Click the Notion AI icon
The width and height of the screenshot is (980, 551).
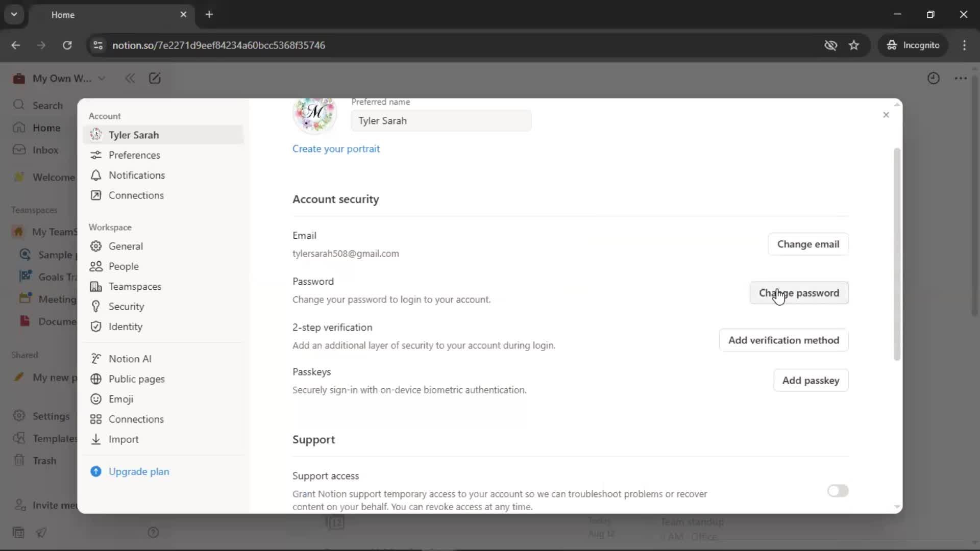coord(96,359)
